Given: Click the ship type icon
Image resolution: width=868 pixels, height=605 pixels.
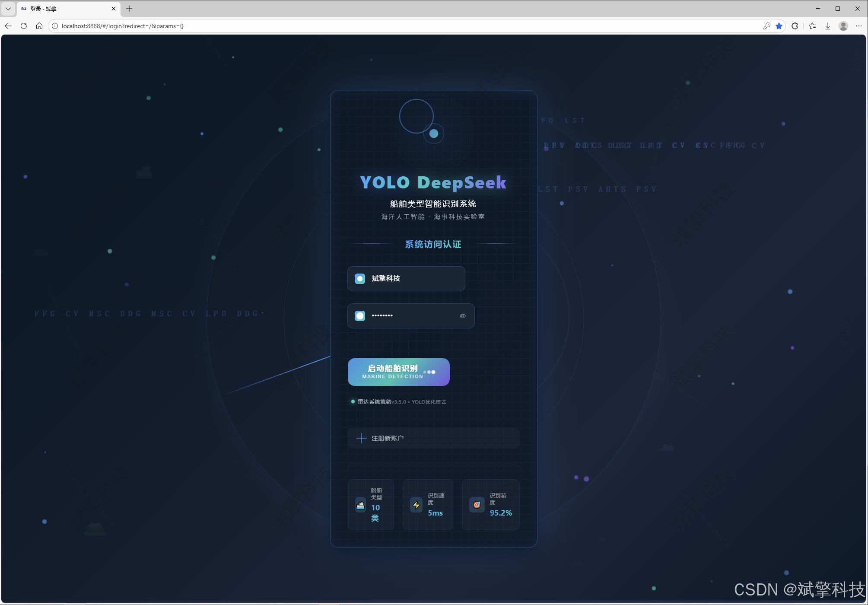Looking at the screenshot, I should point(360,505).
